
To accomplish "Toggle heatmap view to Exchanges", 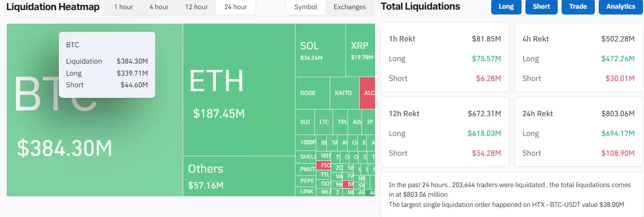I will click(x=349, y=7).
